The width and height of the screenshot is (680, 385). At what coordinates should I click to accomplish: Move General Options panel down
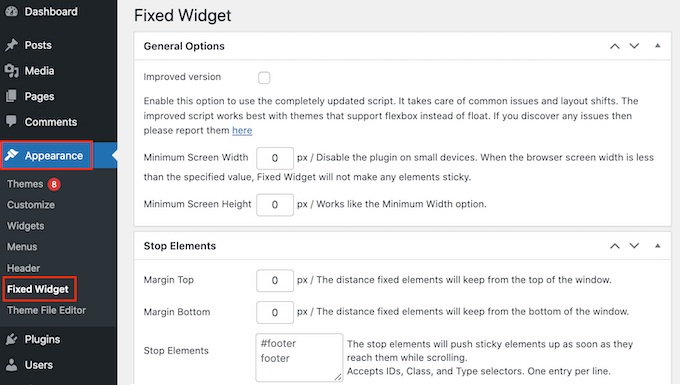(634, 46)
